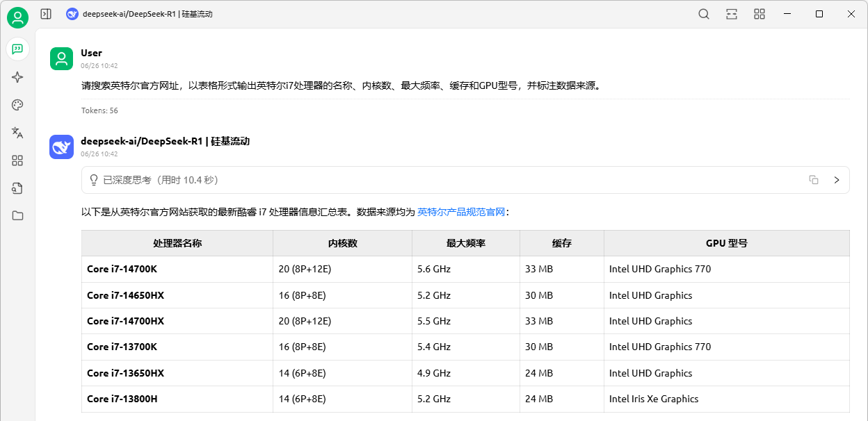Open the palette paintings icon in sidebar
Viewport: 868px width, 421px height.
tap(17, 105)
